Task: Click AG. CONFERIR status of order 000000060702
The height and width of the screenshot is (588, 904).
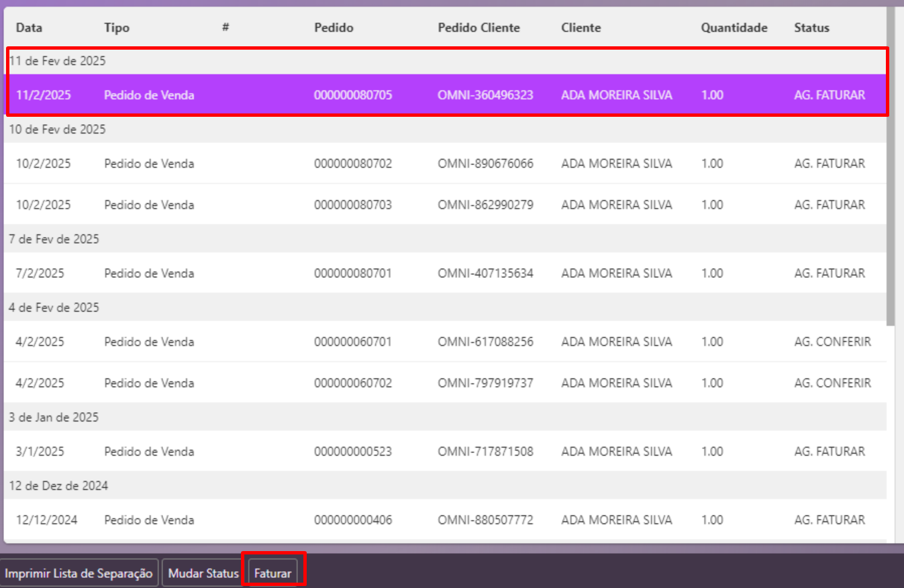Action: (x=832, y=383)
